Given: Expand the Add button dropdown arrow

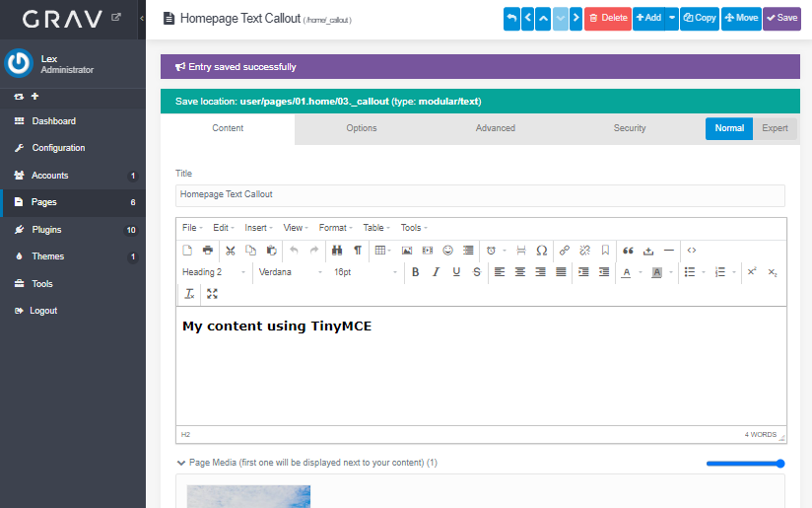Looking at the screenshot, I should [672, 18].
